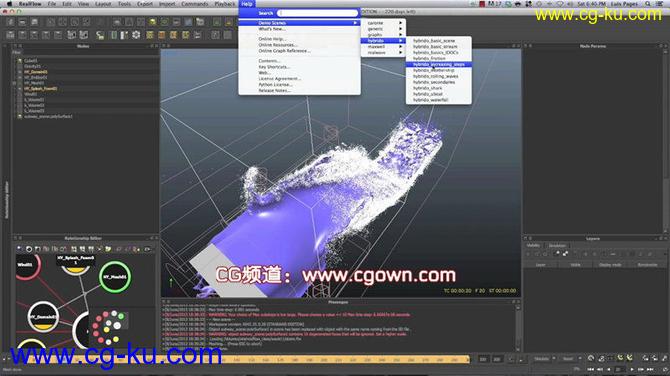The height and width of the screenshot is (376, 670).
Task: Click the Wind01 node in Relationship Editor
Action: tap(27, 266)
